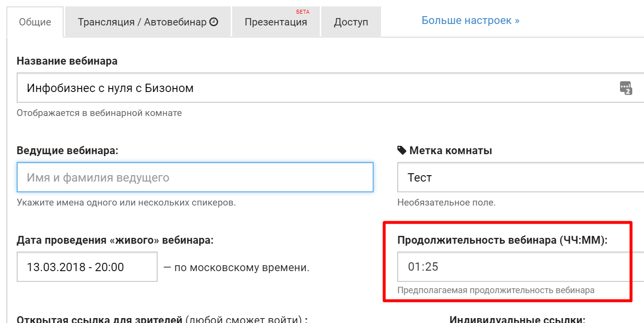Click the 'Ведущие вебинара:' label
The image size is (644, 323).
(68, 151)
